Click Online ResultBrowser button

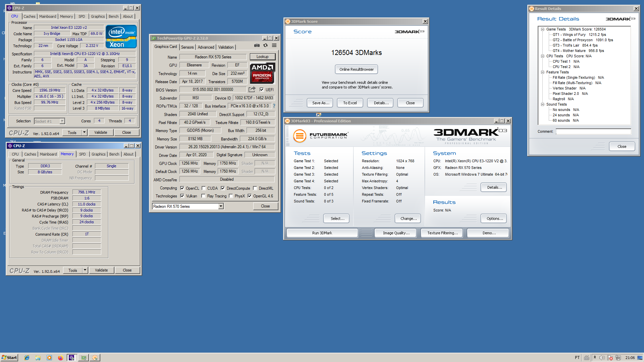pos(357,69)
